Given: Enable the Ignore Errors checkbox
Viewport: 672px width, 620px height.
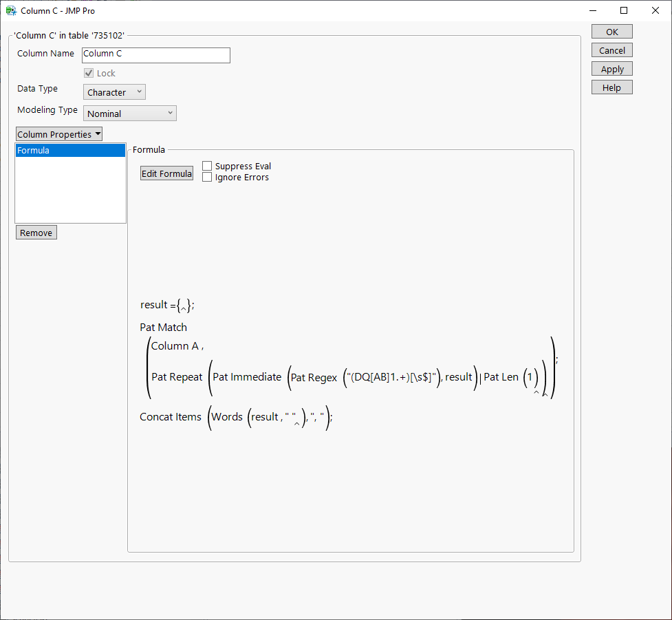Looking at the screenshot, I should click(x=207, y=177).
